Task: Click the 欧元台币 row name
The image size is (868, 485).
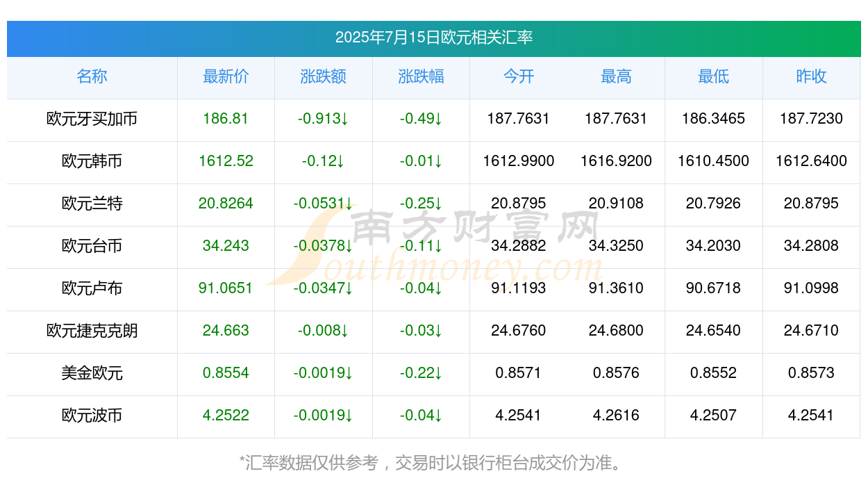Action: point(92,246)
